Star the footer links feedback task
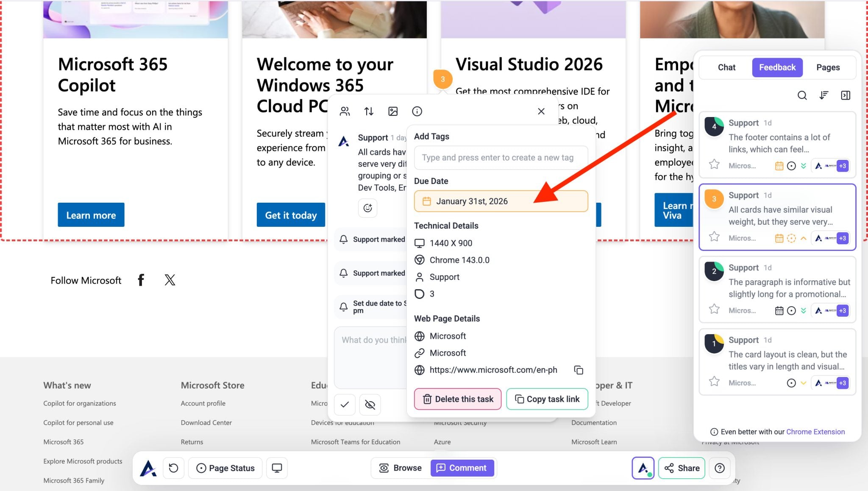 (x=714, y=165)
